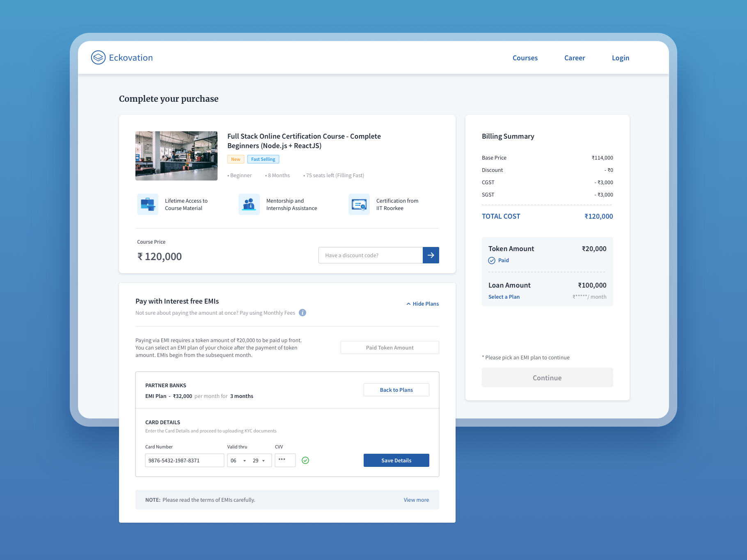Viewport: 747px width, 560px height.
Task: Click the Eckovation brand name
Action: 131,58
